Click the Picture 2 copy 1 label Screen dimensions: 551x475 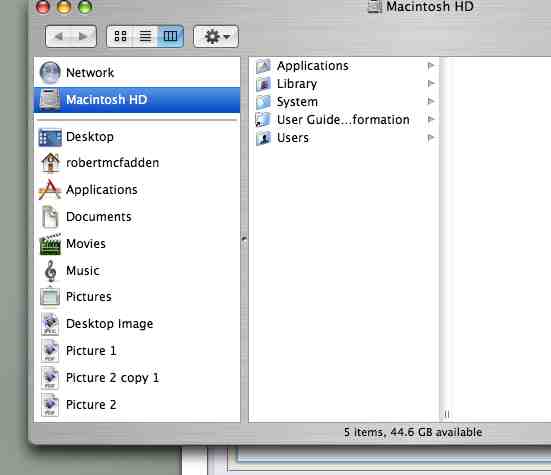click(112, 378)
